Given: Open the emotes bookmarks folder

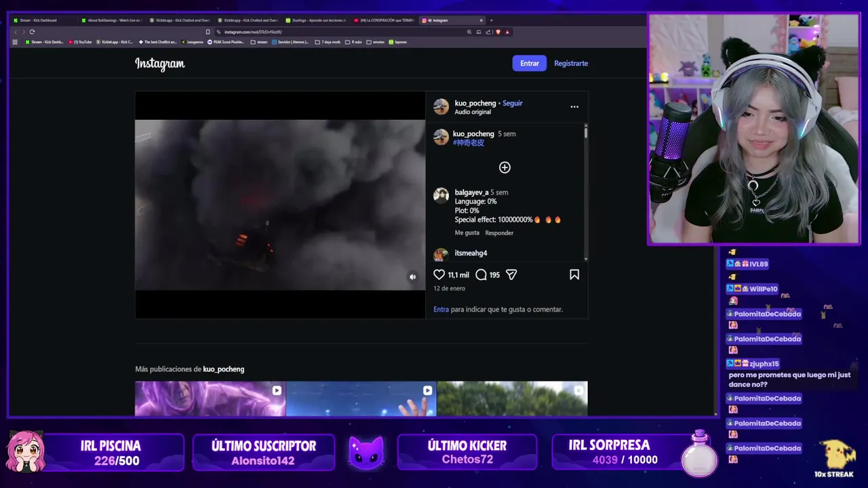Looking at the screenshot, I should click(x=375, y=42).
